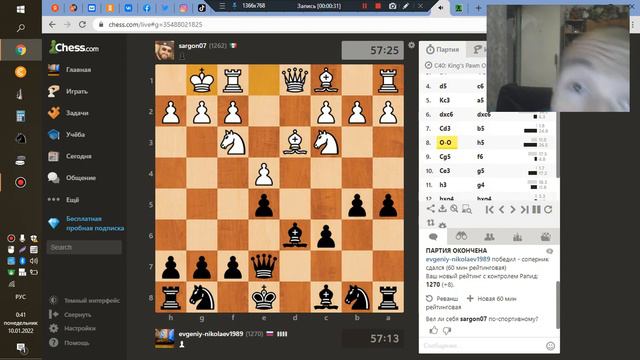The width and height of the screenshot is (640, 360).
Task: Step back one move
Action: tap(502, 209)
